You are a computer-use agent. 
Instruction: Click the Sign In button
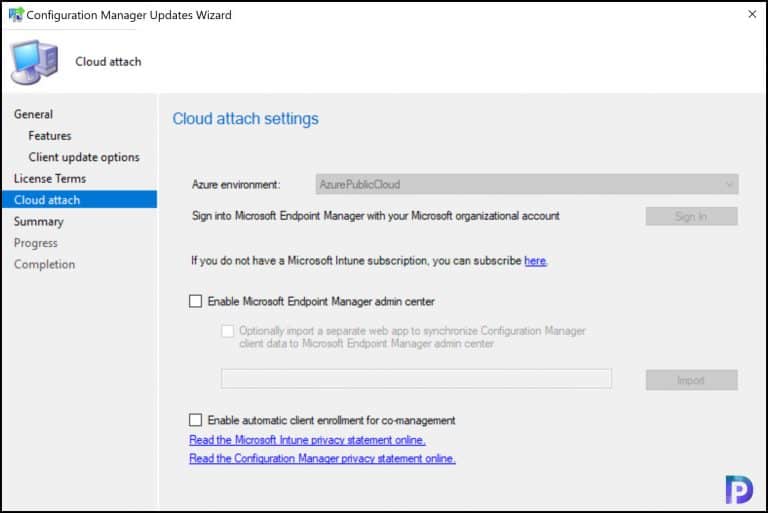(x=691, y=216)
